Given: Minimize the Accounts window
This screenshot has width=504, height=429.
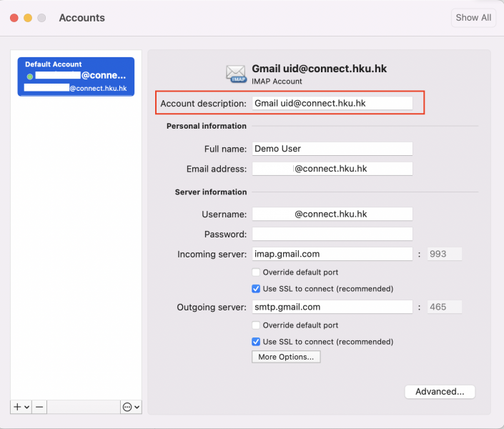Looking at the screenshot, I should coord(28,18).
